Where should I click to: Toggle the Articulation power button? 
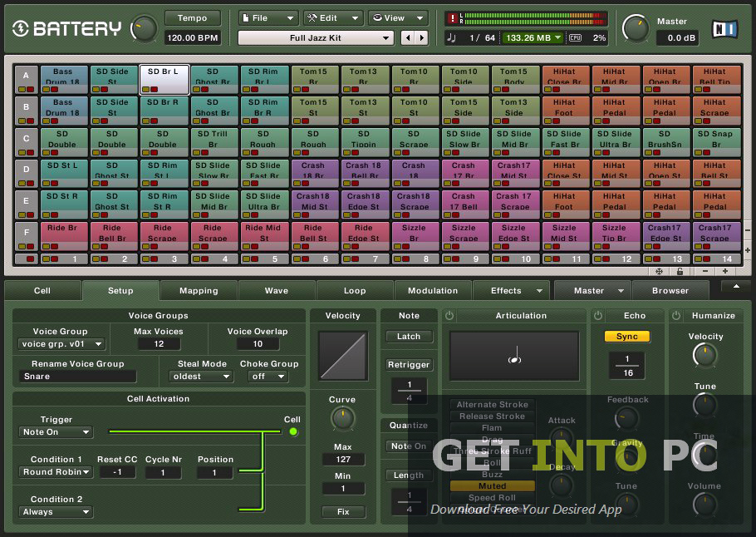click(449, 316)
